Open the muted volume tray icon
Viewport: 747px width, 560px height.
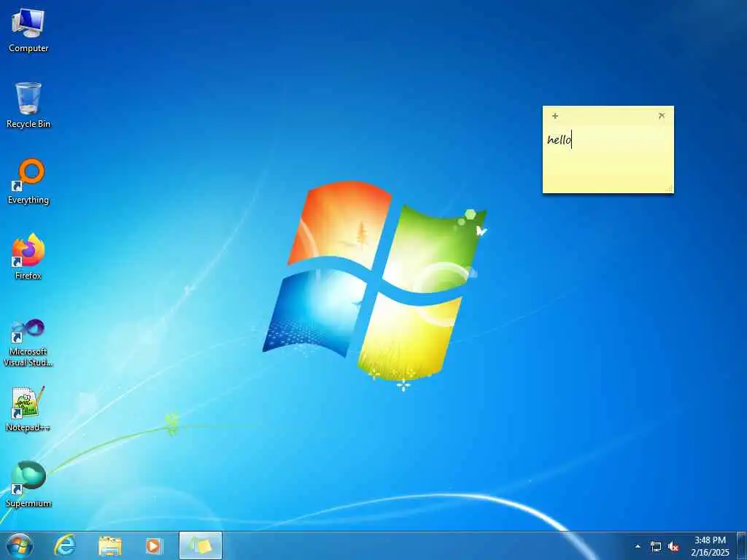point(673,547)
